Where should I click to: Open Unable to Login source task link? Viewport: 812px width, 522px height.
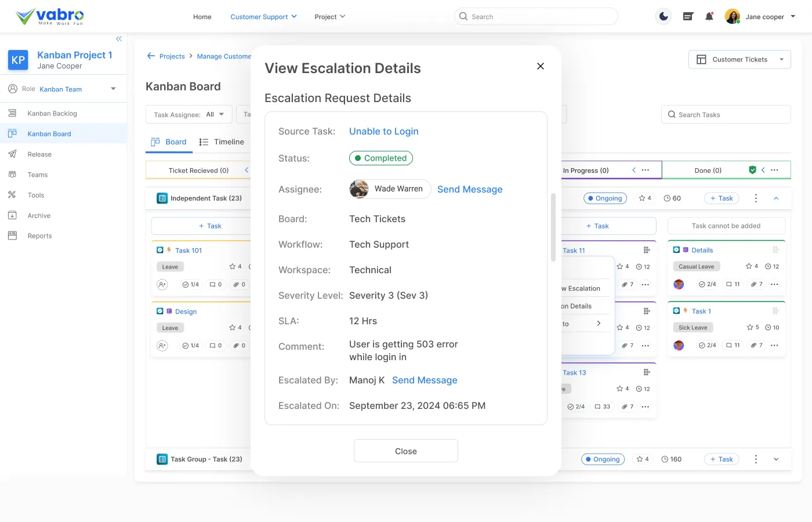pos(383,132)
